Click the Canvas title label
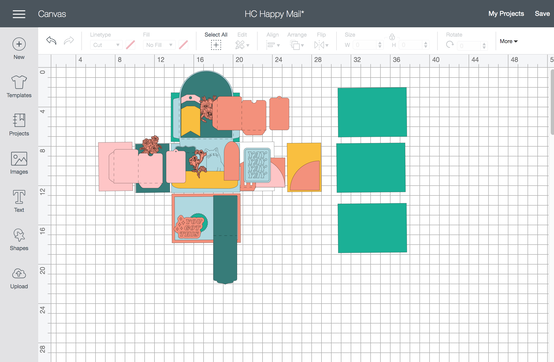The width and height of the screenshot is (554, 362). click(x=52, y=14)
